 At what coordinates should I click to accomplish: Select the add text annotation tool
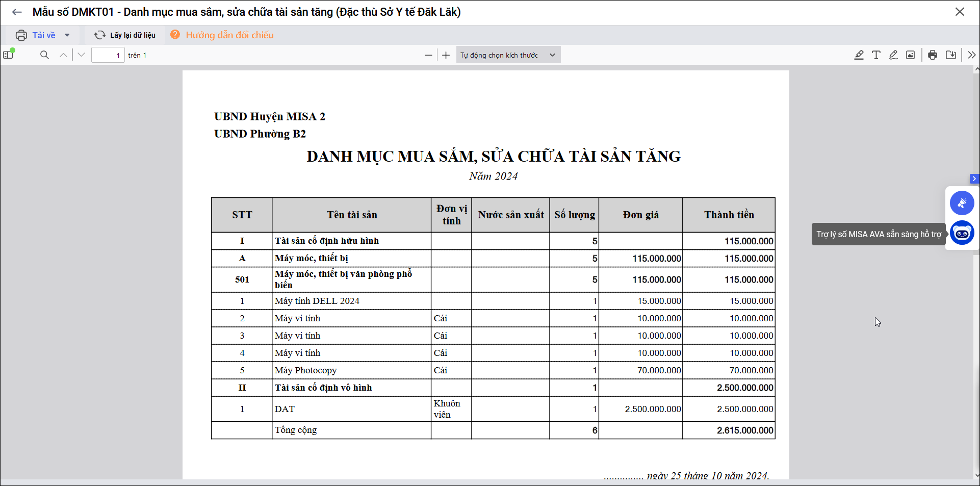coord(876,55)
